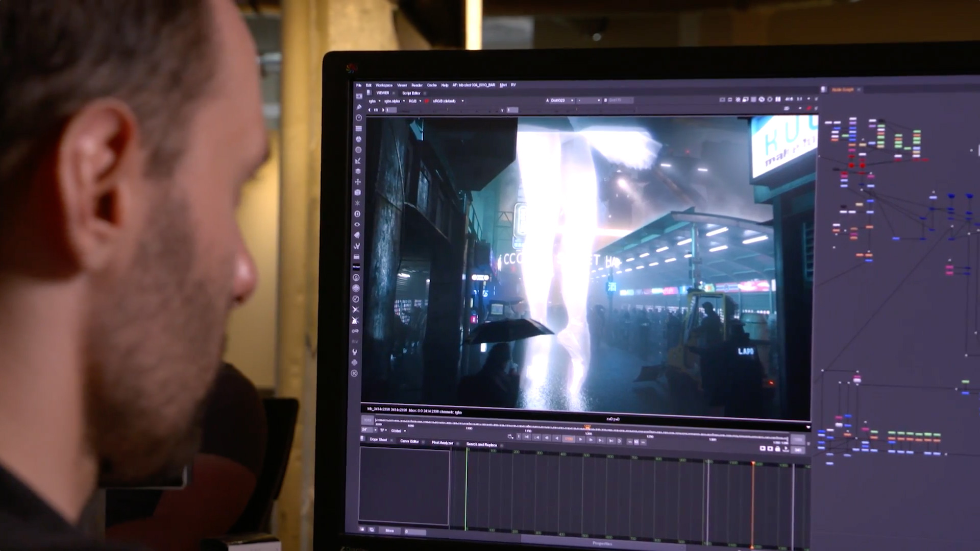The height and width of the screenshot is (551, 980).
Task: Open the 3D nodes (cube) menu
Action: coord(358,193)
